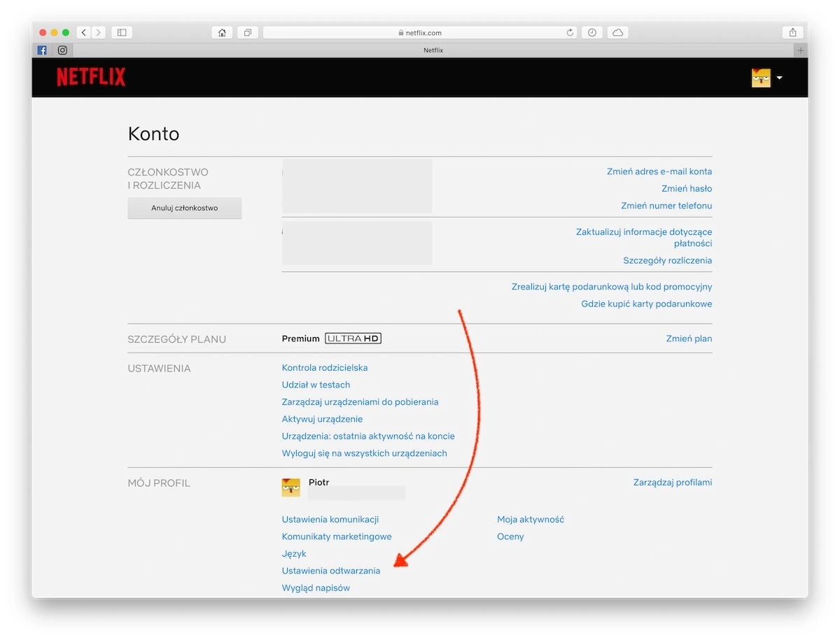The width and height of the screenshot is (840, 640).
Task: Click Wyloguj się na wszystkich urządzeniach
Action: click(x=365, y=453)
